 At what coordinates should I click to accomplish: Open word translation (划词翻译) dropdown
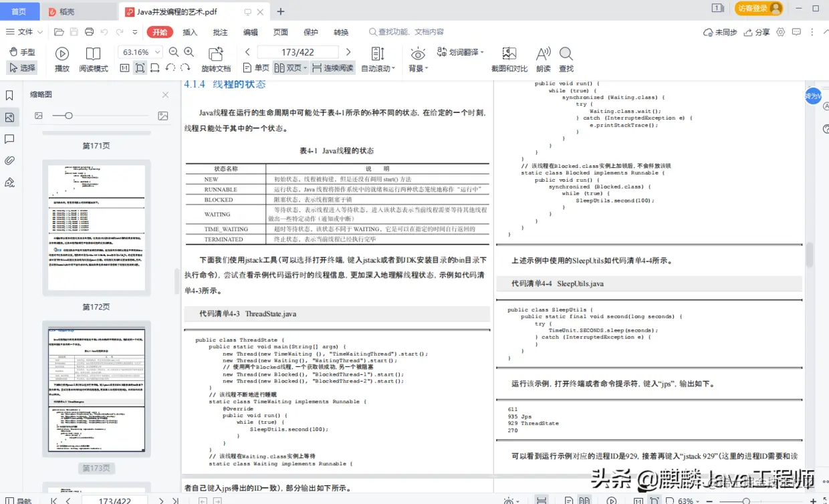coord(460,52)
